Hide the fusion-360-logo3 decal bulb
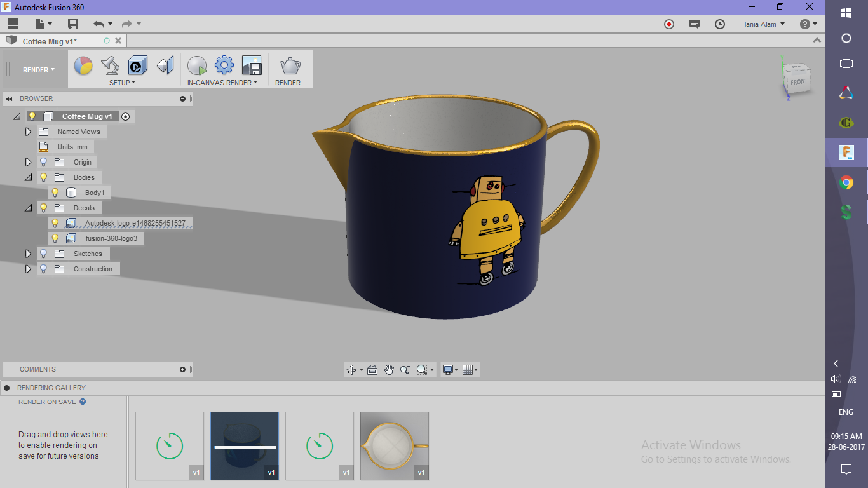868x488 pixels. (55, 238)
